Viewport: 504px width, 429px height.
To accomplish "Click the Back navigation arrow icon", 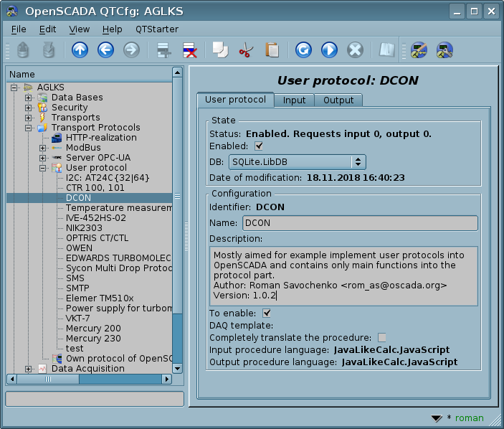I will tap(105, 50).
